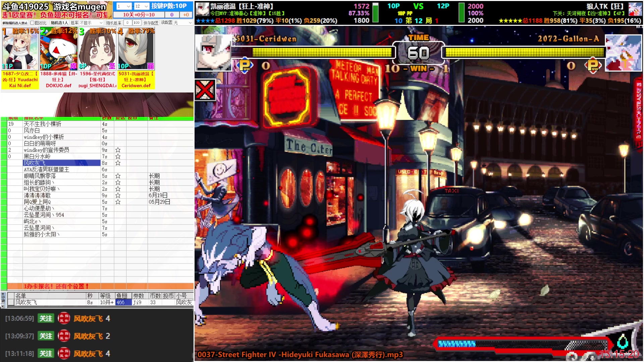Viewport: 644px width, 362px height.
Task: Click the 关注 button on the 13:06:59 message
Action: coord(46,318)
